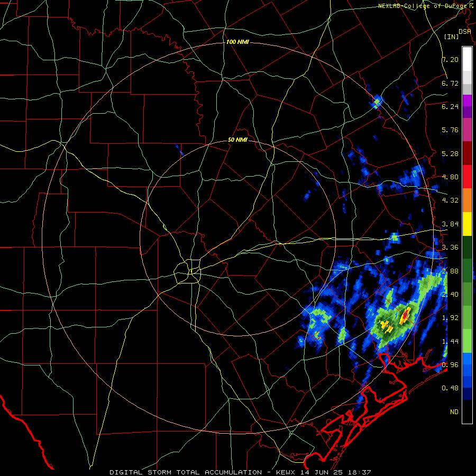Screen dimensions: 476x476
Task: Click the 6.72 legend value
Action: pyautogui.click(x=450, y=83)
